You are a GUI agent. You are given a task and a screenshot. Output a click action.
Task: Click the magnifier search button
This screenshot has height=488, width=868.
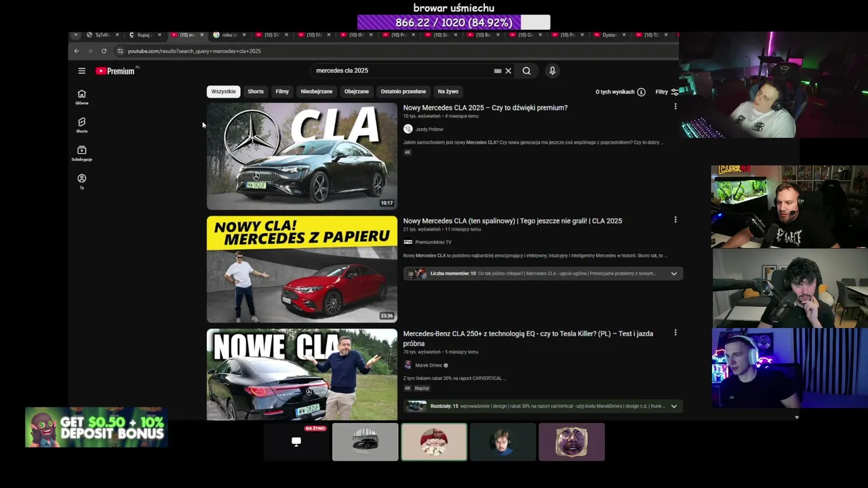[526, 70]
